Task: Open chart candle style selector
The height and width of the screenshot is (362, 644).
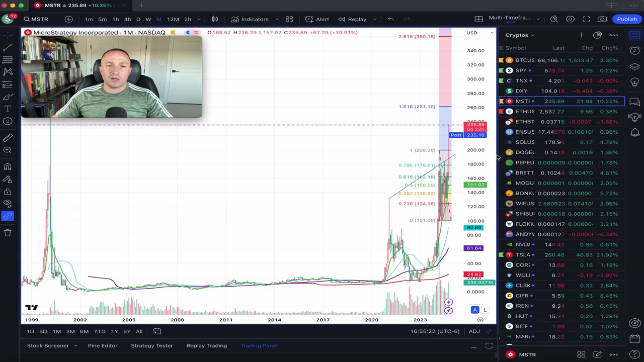Action: pyautogui.click(x=215, y=19)
